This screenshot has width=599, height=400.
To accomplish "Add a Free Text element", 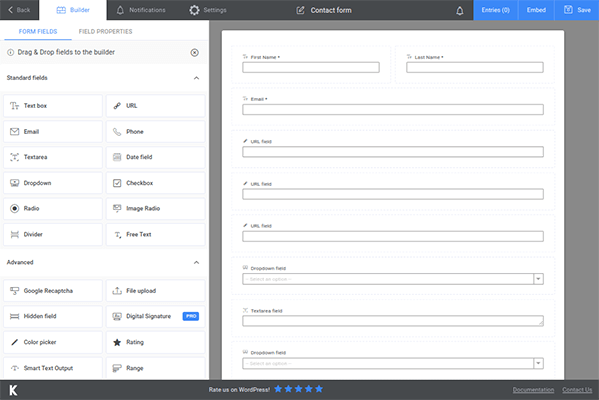I will (x=155, y=234).
